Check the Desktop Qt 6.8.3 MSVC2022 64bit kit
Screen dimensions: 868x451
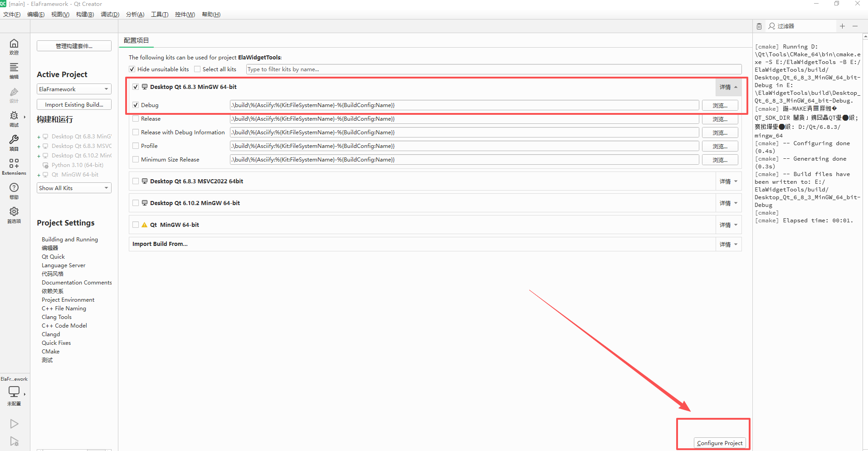point(136,181)
